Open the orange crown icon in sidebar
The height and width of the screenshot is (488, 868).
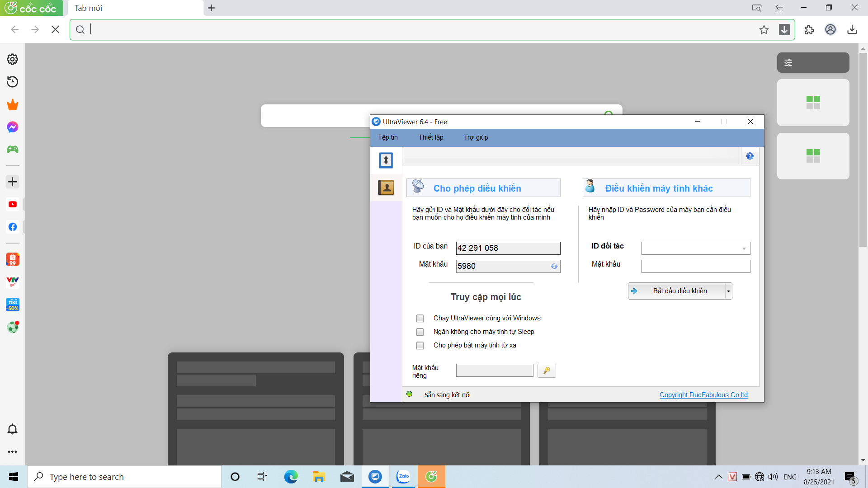click(x=13, y=104)
